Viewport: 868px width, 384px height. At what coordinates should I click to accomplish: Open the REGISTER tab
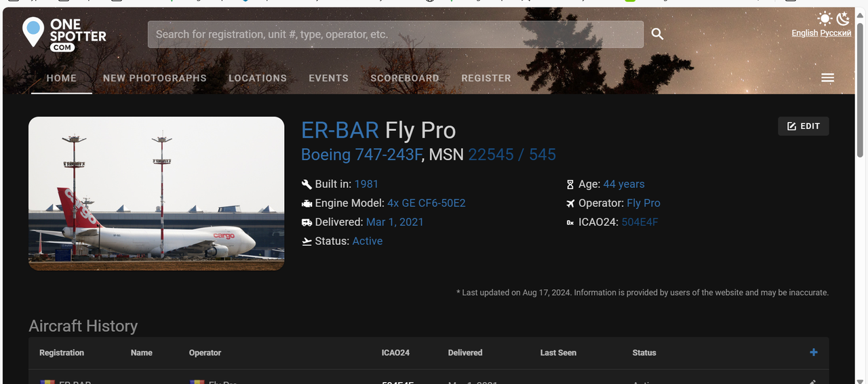coord(486,78)
